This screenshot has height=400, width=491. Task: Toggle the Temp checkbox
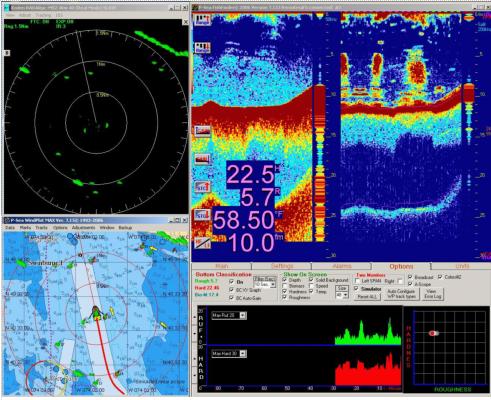click(x=311, y=292)
